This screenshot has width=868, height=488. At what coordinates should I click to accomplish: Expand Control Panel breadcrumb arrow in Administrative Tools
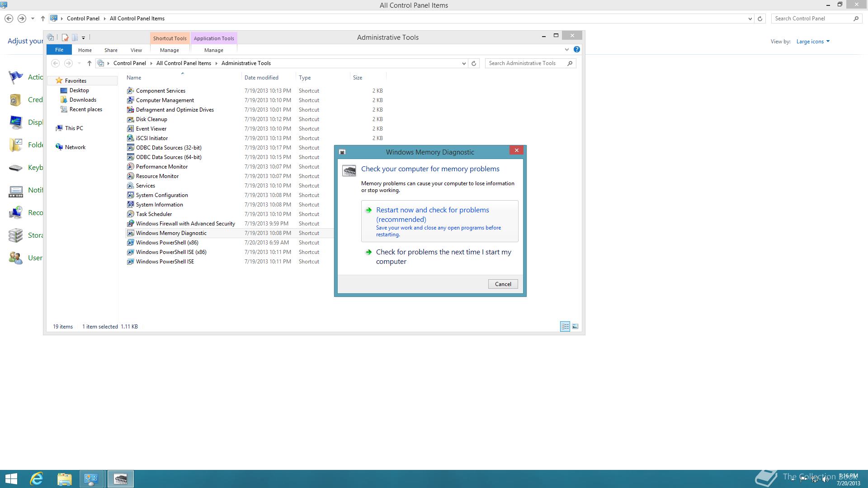pos(151,63)
